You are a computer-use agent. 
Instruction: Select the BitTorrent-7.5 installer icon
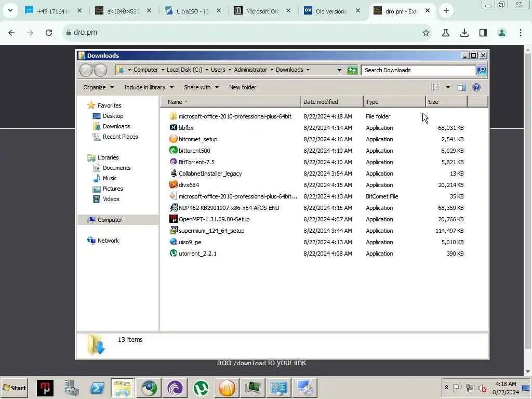click(x=174, y=162)
